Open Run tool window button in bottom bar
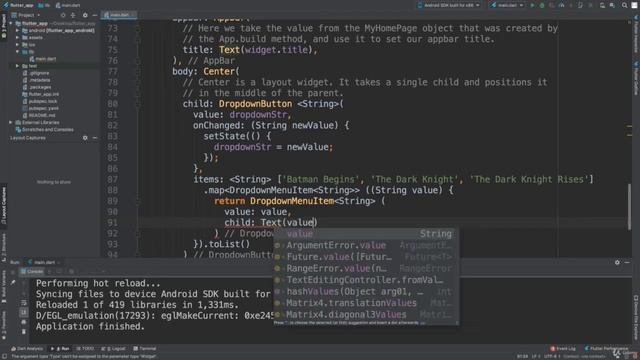This screenshot has height=360, width=640. click(60, 349)
